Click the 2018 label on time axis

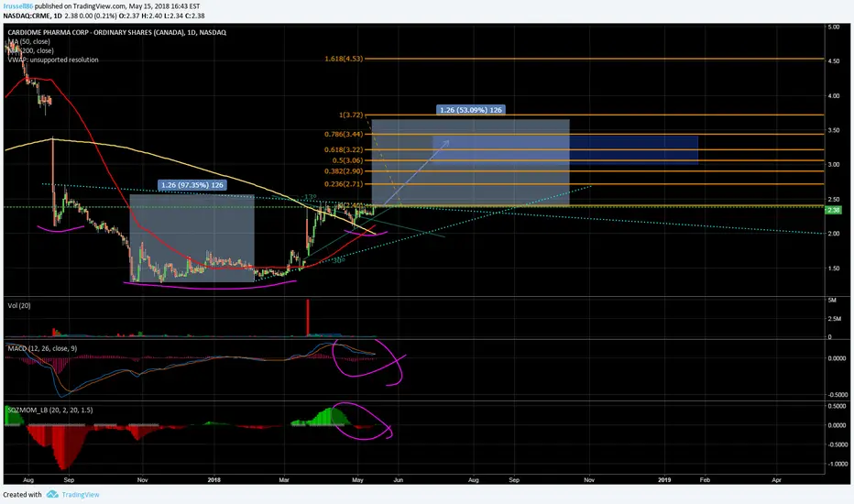click(x=214, y=480)
